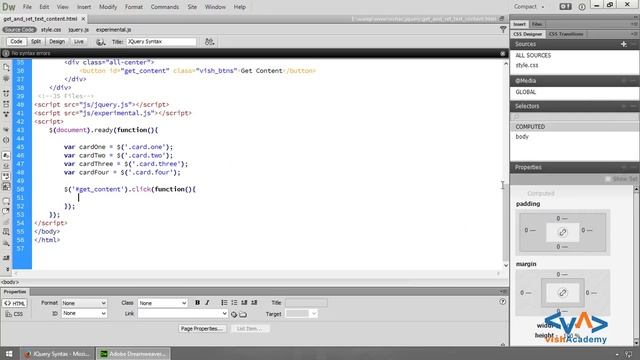640x360 pixels.
Task: Click the Bold formatting icon
Action: coord(198,303)
